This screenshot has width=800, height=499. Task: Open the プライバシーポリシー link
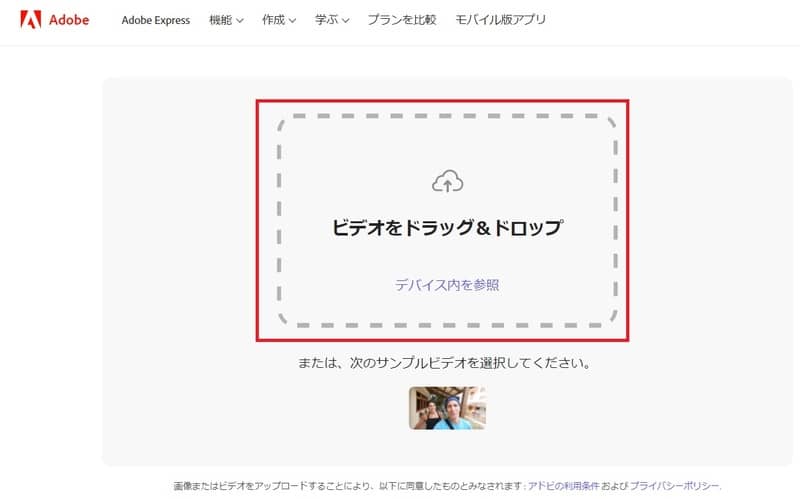(x=675, y=485)
